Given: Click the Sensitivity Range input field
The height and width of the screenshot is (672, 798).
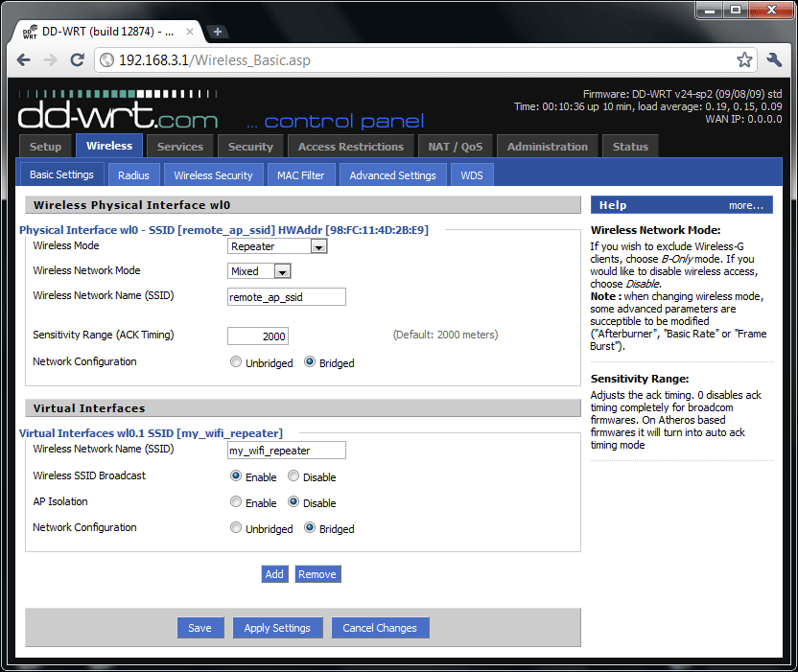Looking at the screenshot, I should coord(257,336).
